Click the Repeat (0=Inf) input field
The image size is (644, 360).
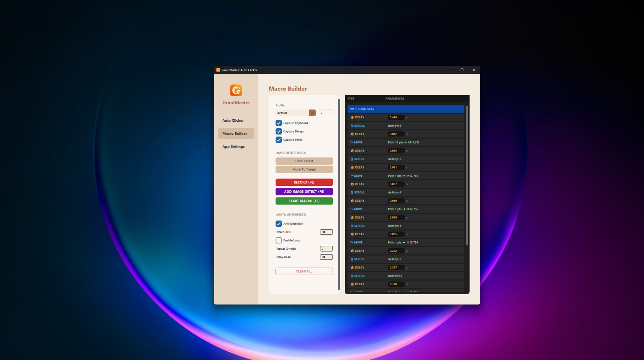tap(326, 249)
